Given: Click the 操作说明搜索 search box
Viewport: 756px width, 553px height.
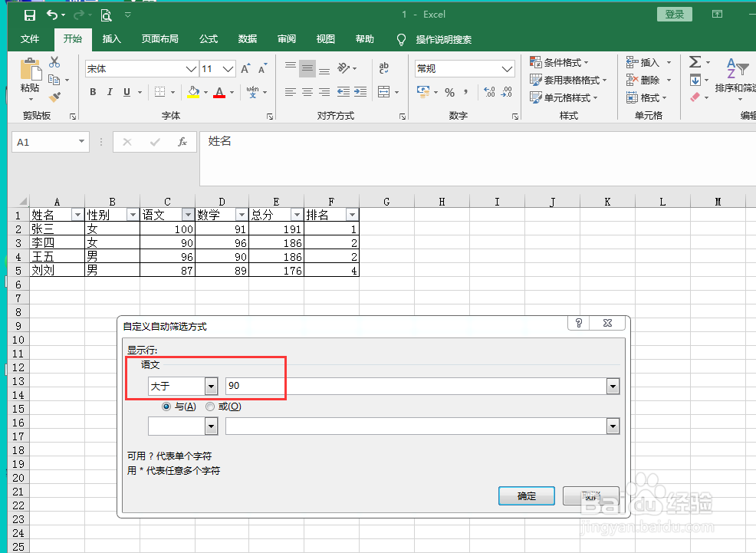Looking at the screenshot, I should tap(444, 40).
